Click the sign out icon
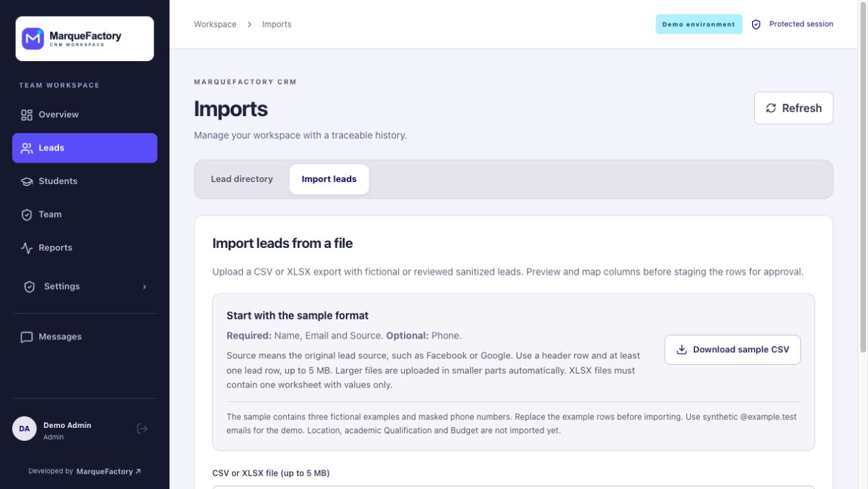This screenshot has height=489, width=868. (x=143, y=429)
